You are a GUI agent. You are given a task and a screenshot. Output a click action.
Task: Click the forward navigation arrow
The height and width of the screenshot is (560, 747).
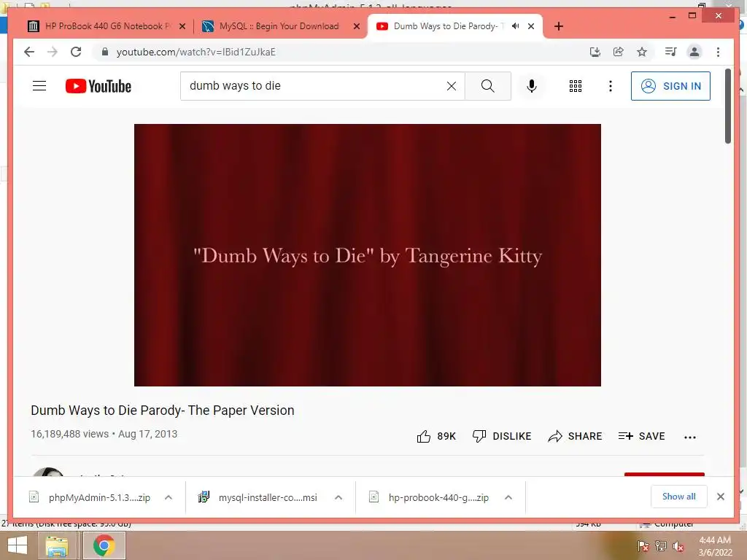pyautogui.click(x=53, y=52)
